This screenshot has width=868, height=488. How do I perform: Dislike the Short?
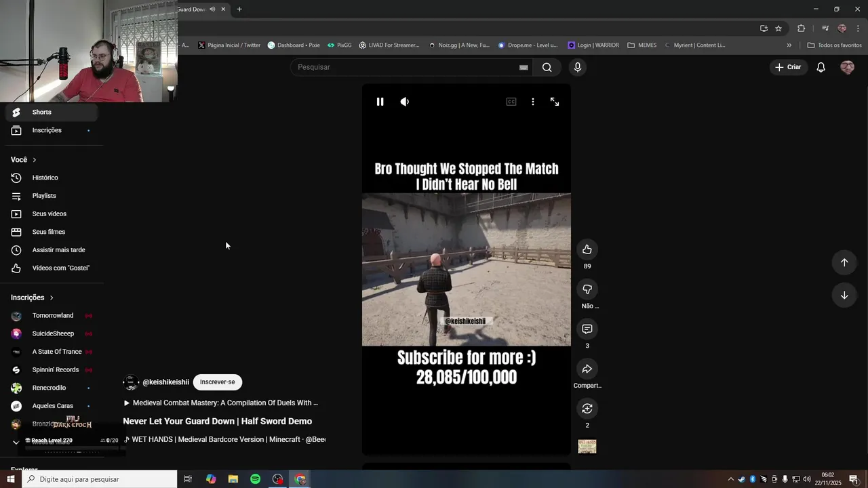(587, 289)
